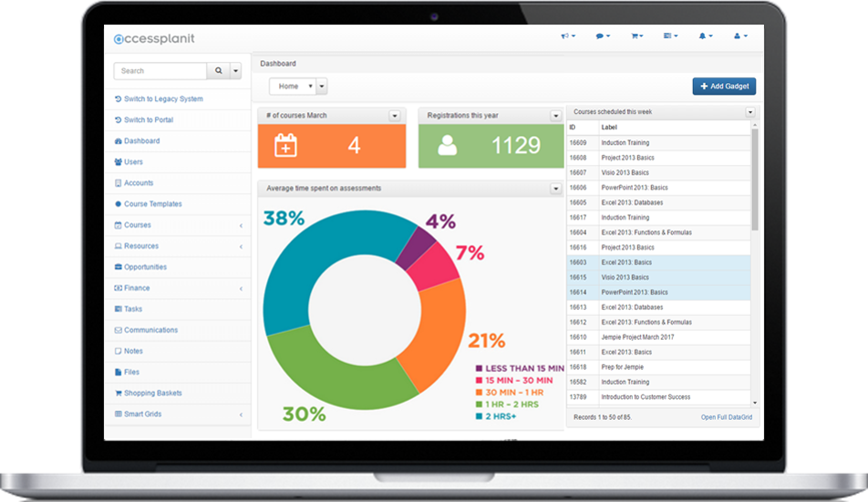Viewport: 868px width, 502px height.
Task: Click the magnifier search button
Action: click(x=219, y=71)
